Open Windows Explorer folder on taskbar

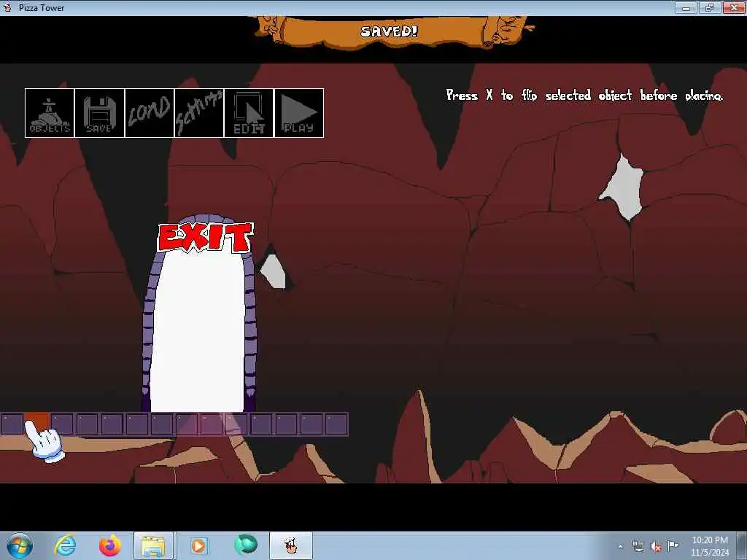click(x=153, y=545)
